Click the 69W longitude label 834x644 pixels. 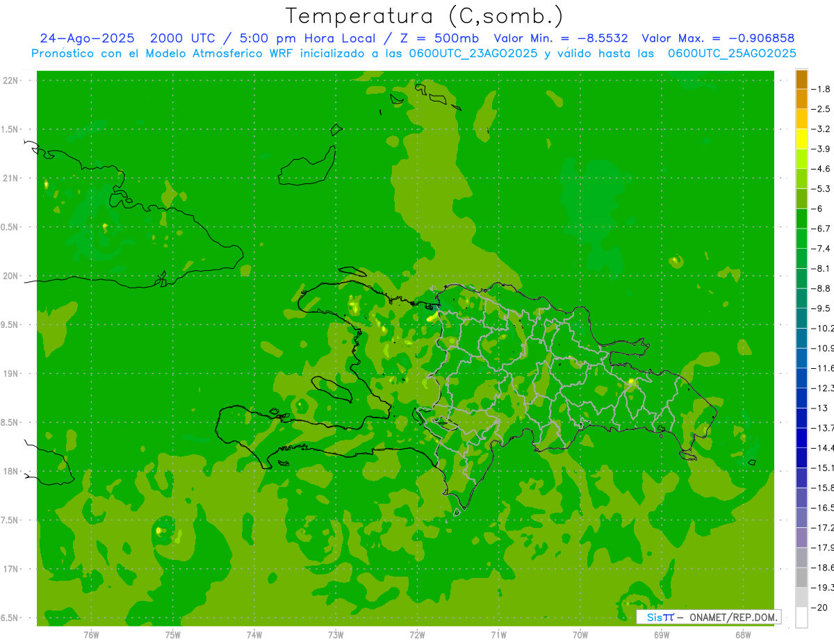pyautogui.click(x=662, y=635)
